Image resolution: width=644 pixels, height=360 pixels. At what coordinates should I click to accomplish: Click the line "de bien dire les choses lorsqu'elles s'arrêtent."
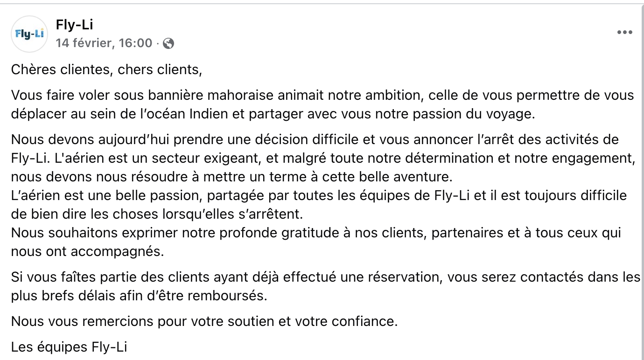tap(157, 214)
